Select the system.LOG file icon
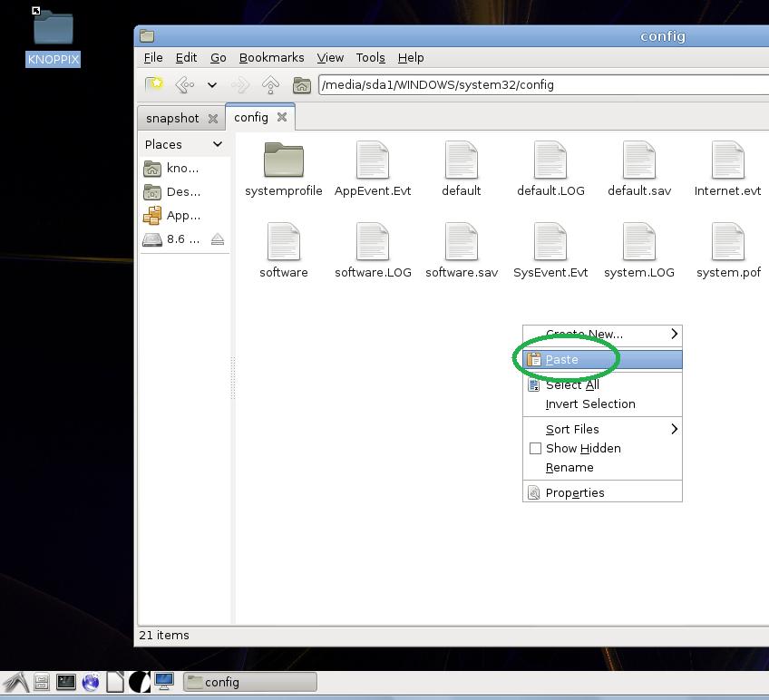Viewport: 769px width, 700px height. coord(639,241)
